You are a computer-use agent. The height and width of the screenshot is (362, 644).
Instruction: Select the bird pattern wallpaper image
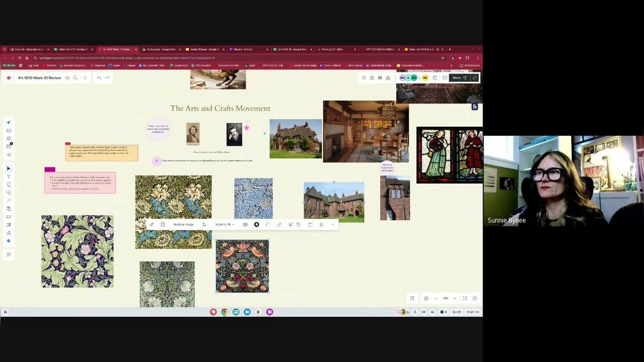242,266
